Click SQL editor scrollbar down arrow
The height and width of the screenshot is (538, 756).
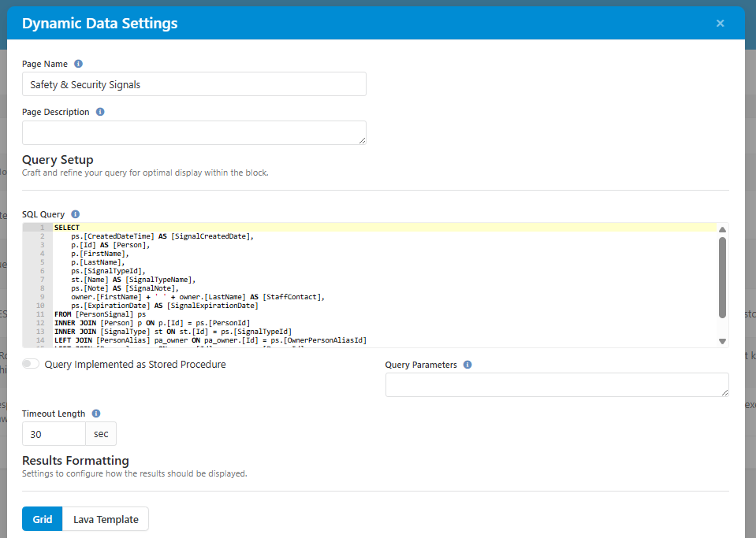coord(722,341)
